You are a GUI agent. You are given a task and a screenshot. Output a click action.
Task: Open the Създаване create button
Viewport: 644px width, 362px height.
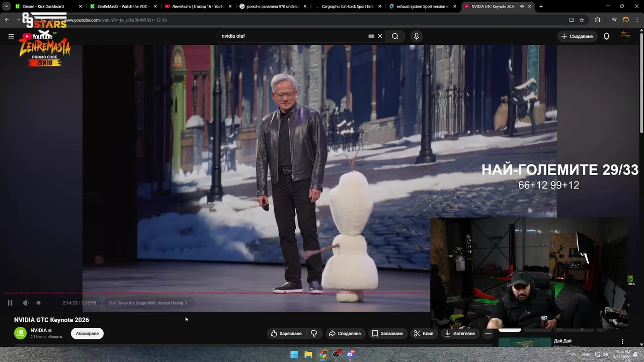click(577, 36)
